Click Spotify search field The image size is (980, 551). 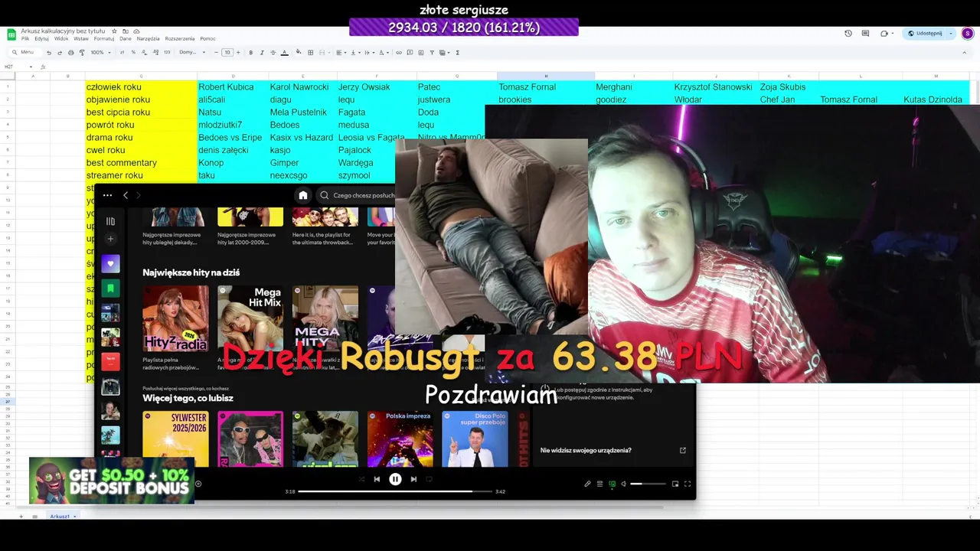(357, 195)
